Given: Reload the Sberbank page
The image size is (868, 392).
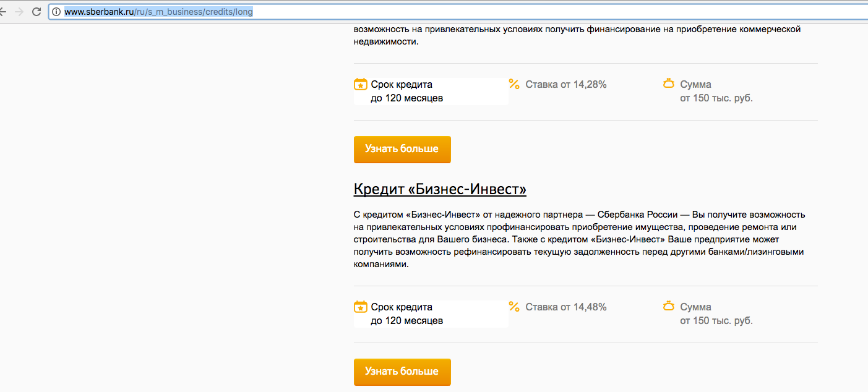Looking at the screenshot, I should (x=37, y=12).
